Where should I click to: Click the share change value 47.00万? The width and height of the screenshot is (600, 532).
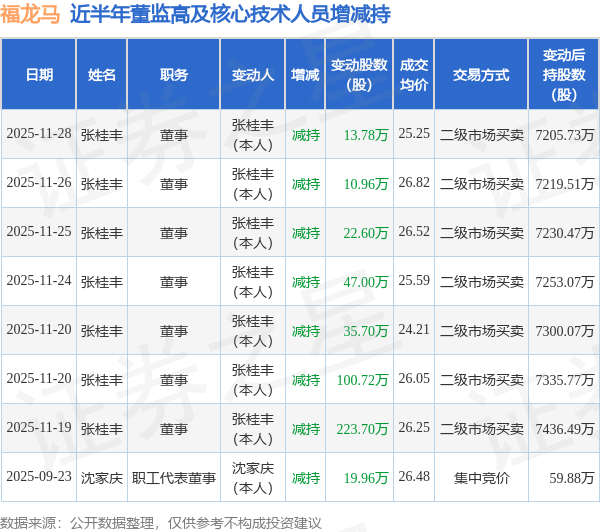coord(366,282)
